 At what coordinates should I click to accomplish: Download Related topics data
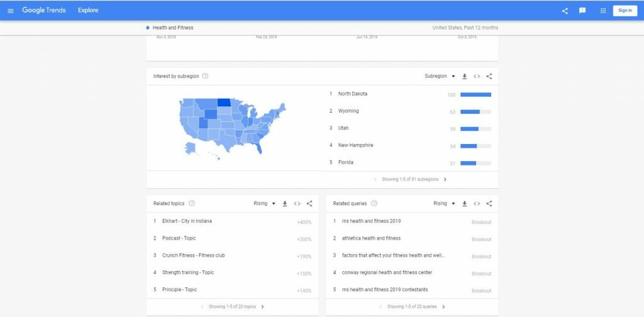tap(285, 203)
